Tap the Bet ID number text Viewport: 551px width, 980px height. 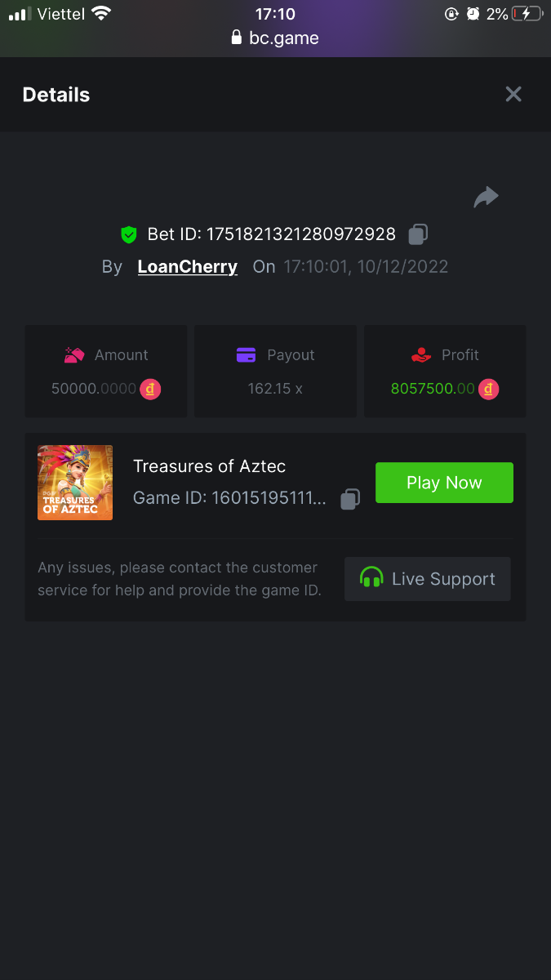pos(300,234)
